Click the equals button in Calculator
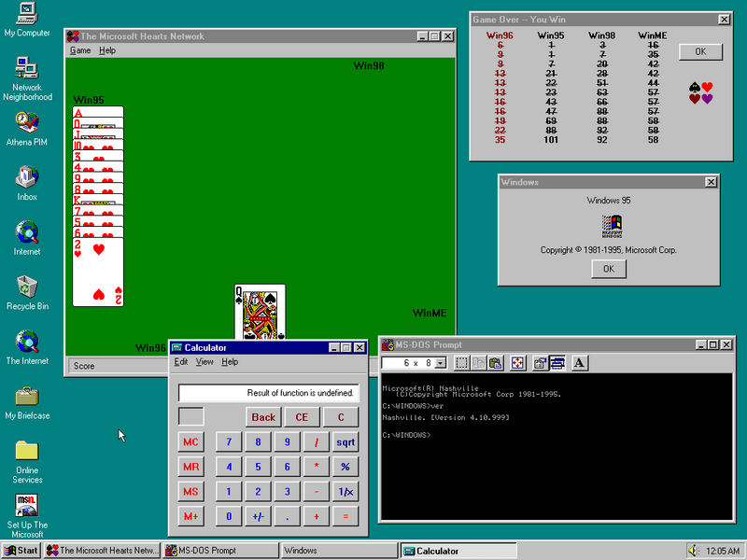Image resolution: width=747 pixels, height=560 pixels. pyautogui.click(x=345, y=516)
